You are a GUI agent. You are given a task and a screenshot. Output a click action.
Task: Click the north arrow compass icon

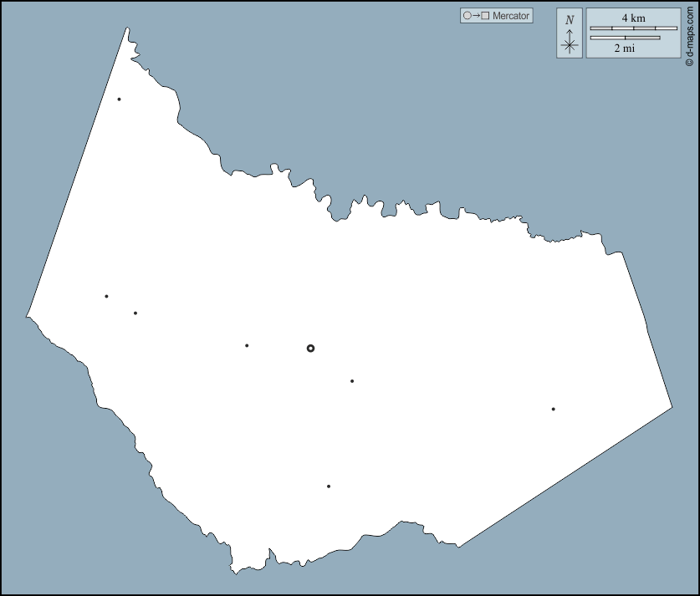pos(570,41)
